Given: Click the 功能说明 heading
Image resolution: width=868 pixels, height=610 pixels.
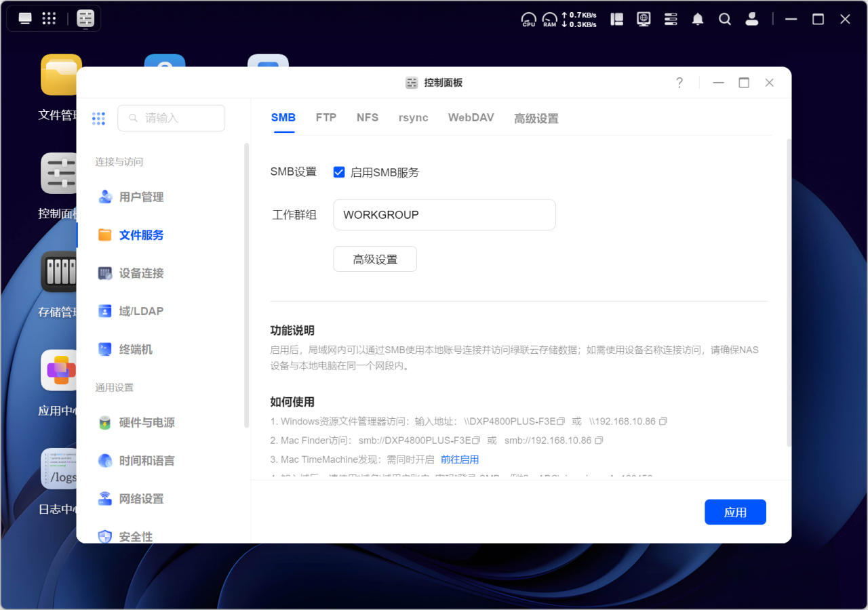Looking at the screenshot, I should (x=292, y=331).
